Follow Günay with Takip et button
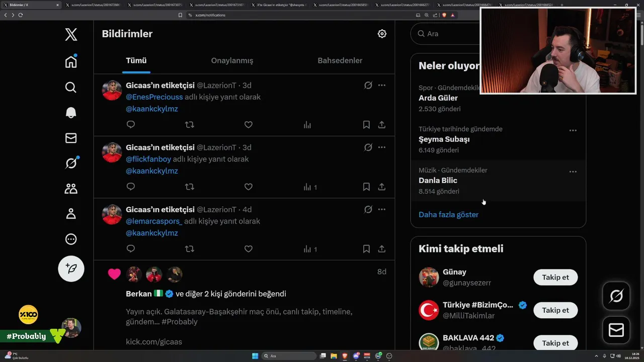Viewport: 644px width, 362px height. (x=555, y=278)
